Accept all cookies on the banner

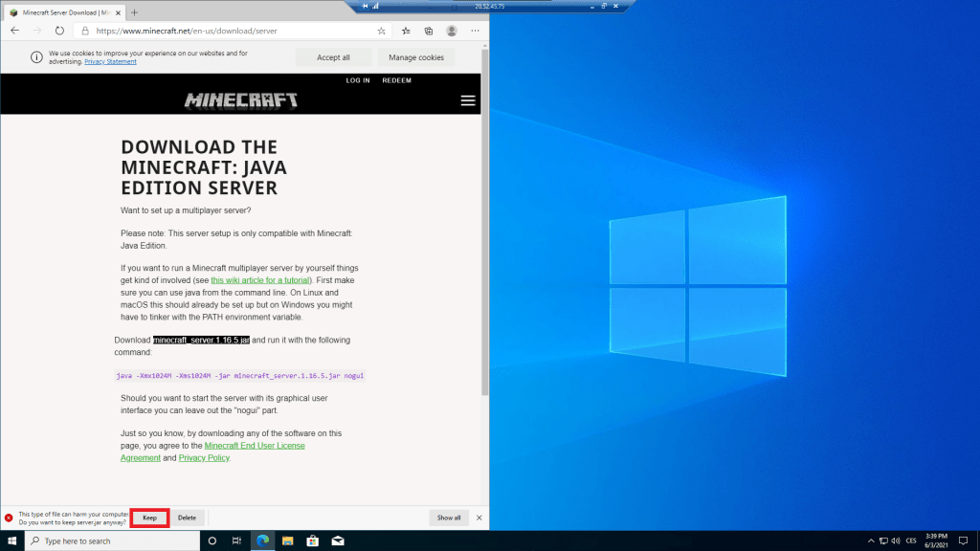point(333,57)
